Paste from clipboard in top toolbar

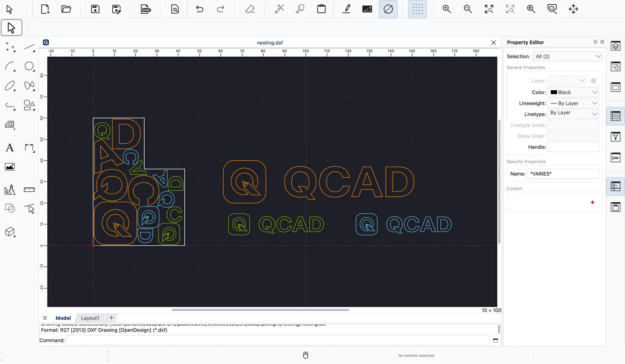pyautogui.click(x=321, y=9)
